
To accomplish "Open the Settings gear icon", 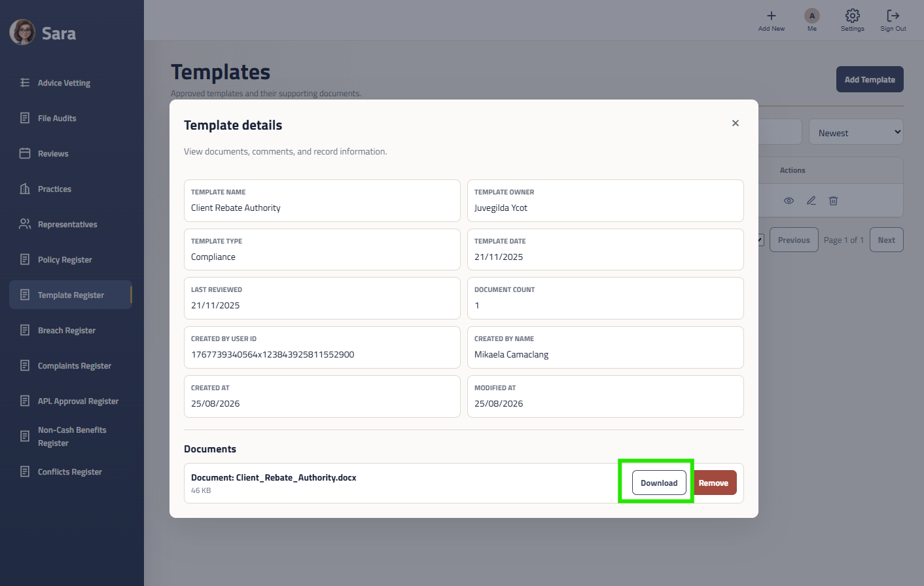I will [x=852, y=16].
